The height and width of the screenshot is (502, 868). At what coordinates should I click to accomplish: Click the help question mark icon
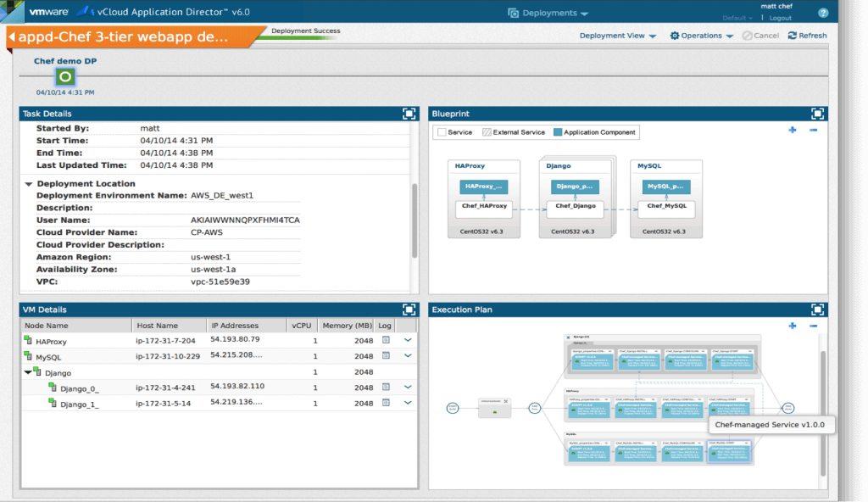[x=823, y=13]
